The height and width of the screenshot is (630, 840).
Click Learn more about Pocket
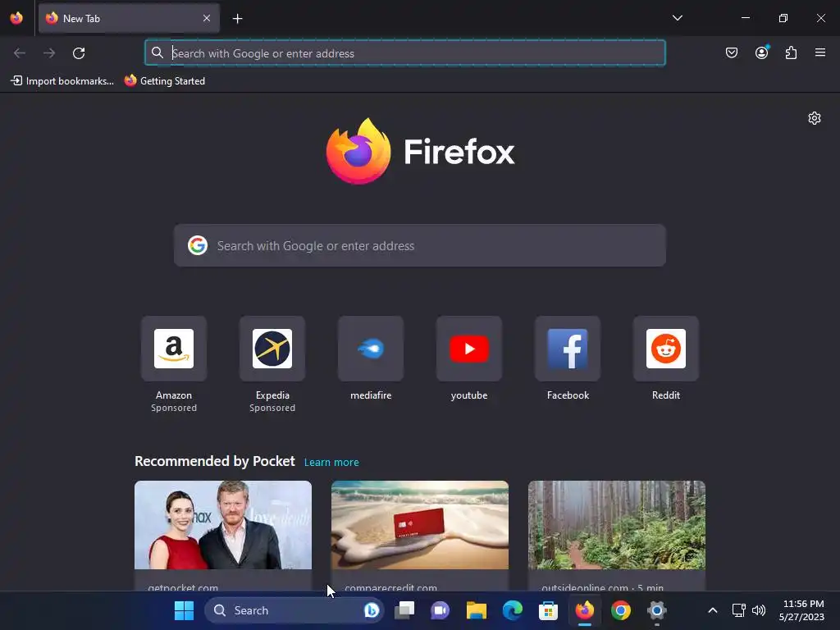[x=331, y=462]
